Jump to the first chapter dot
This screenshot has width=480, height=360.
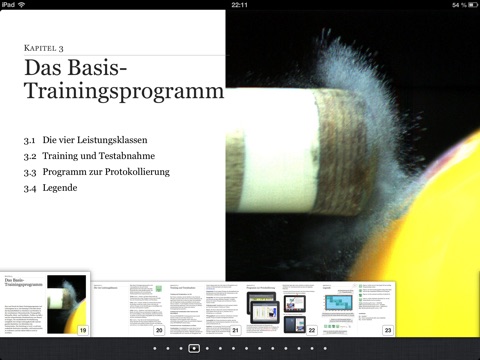click(x=155, y=349)
